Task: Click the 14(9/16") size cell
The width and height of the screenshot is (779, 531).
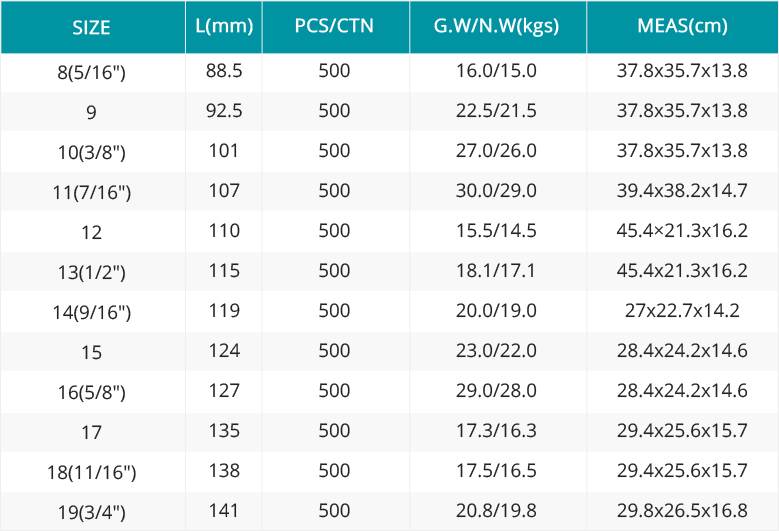Action: (92, 312)
